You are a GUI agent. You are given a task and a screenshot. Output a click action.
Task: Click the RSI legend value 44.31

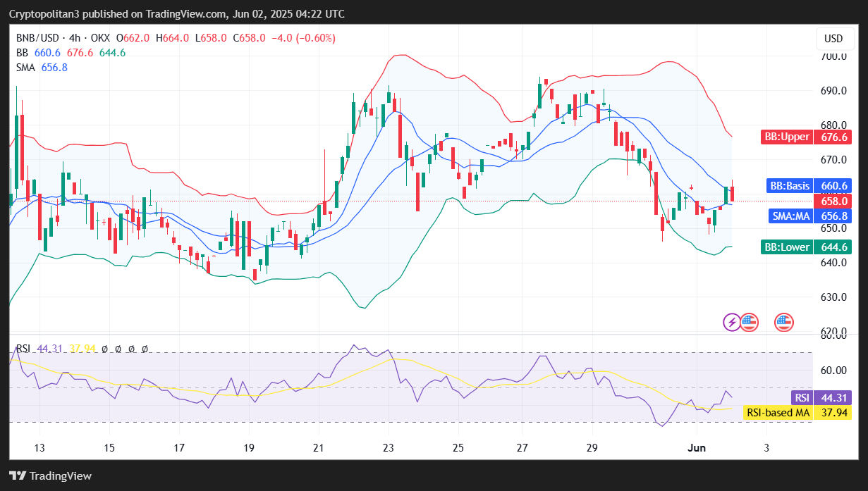point(48,348)
